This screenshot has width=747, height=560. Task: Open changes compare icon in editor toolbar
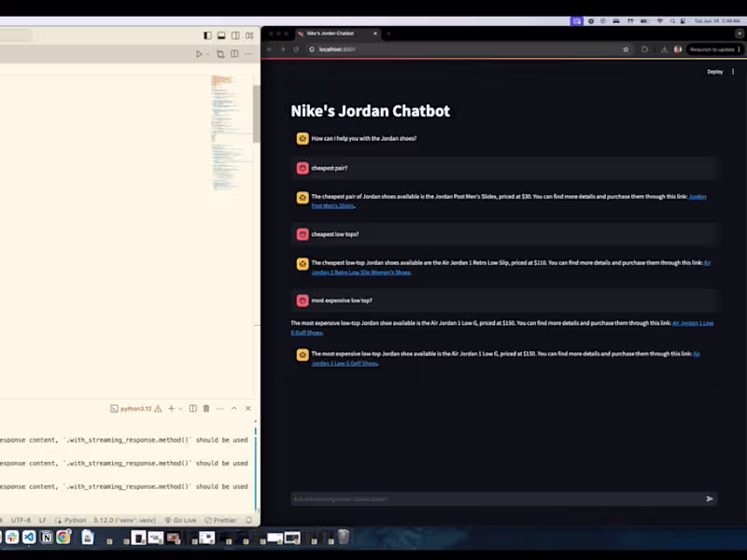220,54
